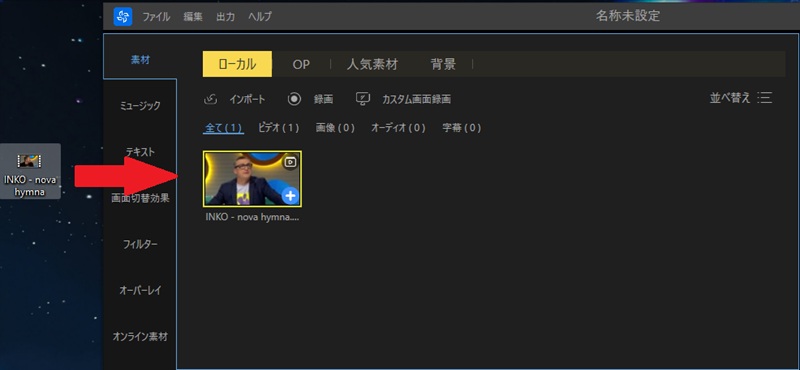Viewport: 800px width, 370px height.
Task: Click the record circle icon
Action: pyautogui.click(x=294, y=99)
